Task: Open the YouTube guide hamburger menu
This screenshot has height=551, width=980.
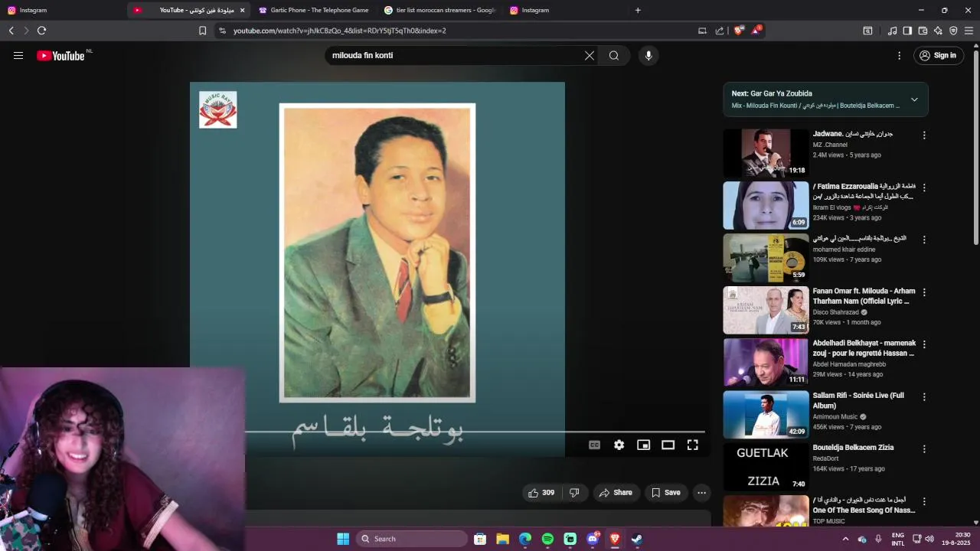Action: point(18,55)
